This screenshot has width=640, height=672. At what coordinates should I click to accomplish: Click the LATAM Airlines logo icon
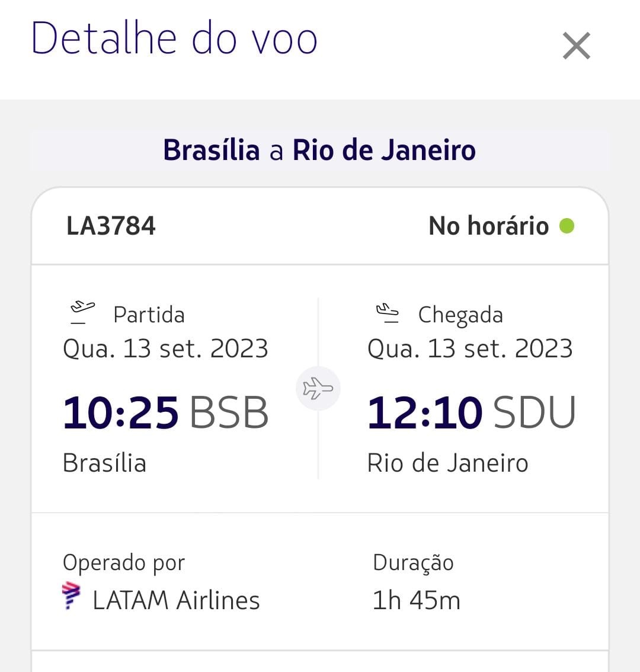[x=71, y=596]
